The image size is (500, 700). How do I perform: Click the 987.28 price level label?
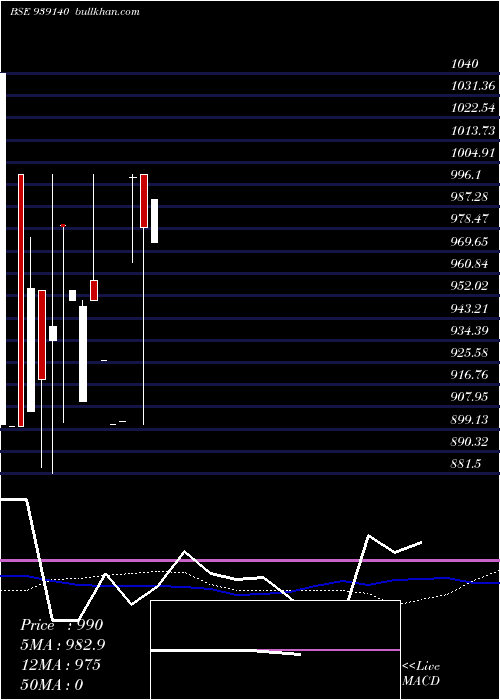(x=469, y=196)
